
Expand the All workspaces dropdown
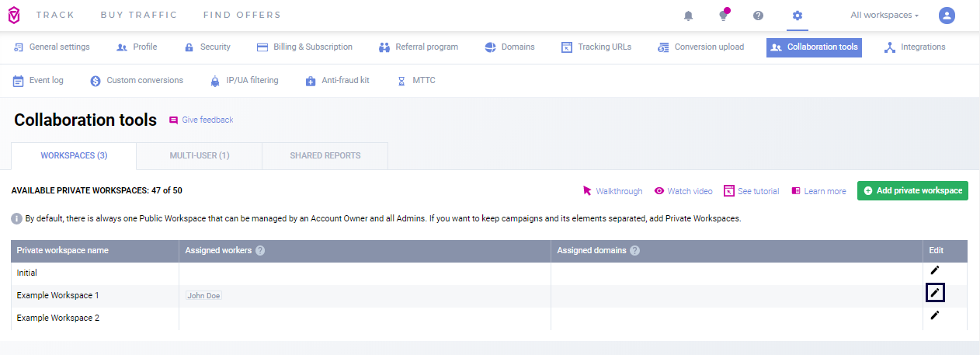pos(884,16)
